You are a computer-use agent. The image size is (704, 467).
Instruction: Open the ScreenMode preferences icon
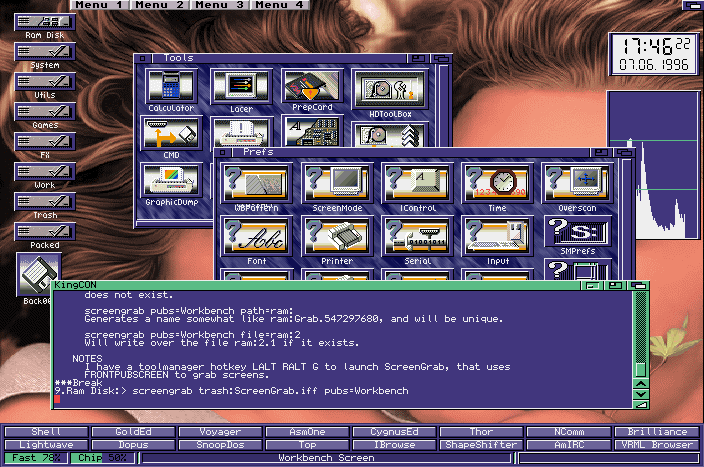click(335, 184)
